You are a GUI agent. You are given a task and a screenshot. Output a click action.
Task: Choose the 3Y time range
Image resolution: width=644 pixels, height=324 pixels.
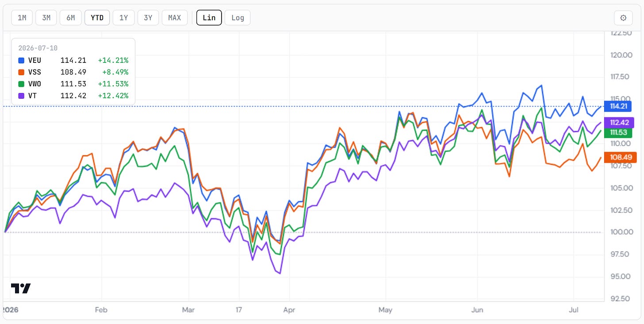coord(148,18)
